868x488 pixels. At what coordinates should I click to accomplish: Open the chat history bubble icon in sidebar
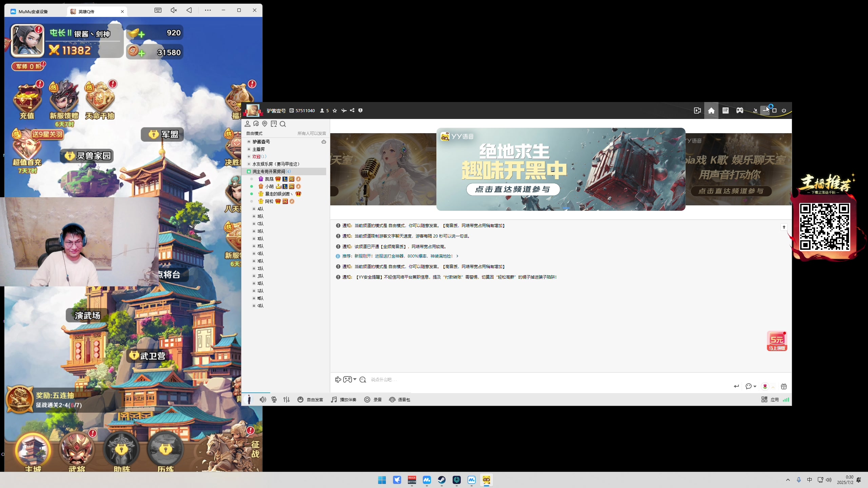[256, 124]
